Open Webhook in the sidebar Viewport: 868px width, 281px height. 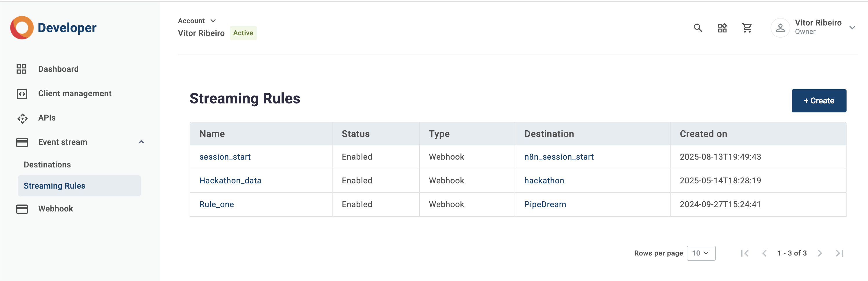click(x=56, y=209)
